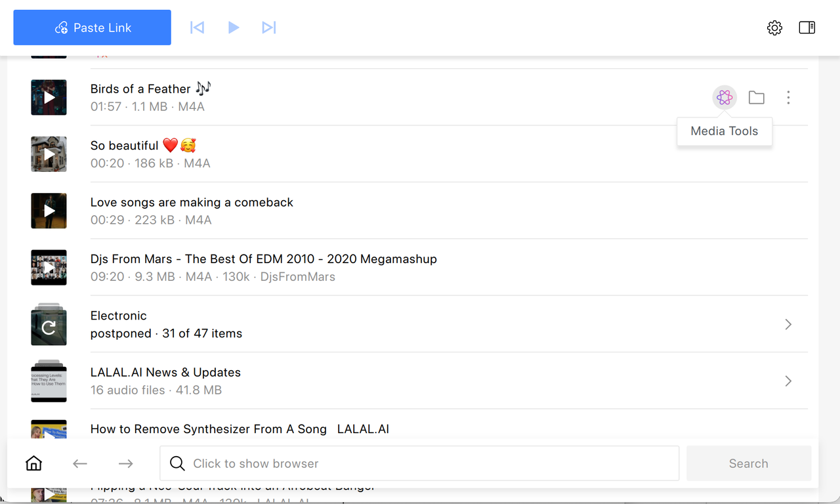Screen dimensions: 840x504
Task: Skip to the previous track
Action: tap(197, 28)
